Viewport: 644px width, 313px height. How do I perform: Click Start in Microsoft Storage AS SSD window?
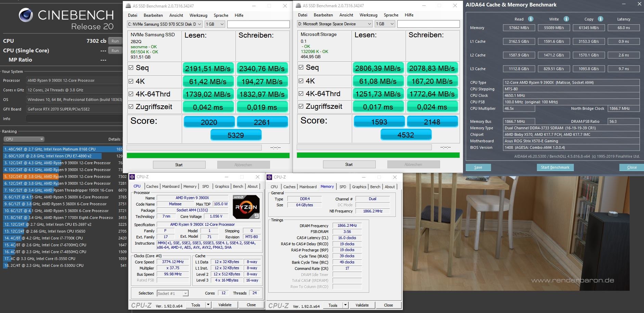[x=349, y=164]
